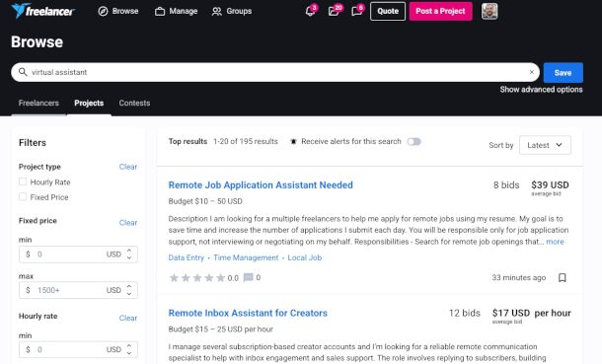The image size is (602, 364).
Task: Click the '8 bids' text
Action: click(x=506, y=184)
